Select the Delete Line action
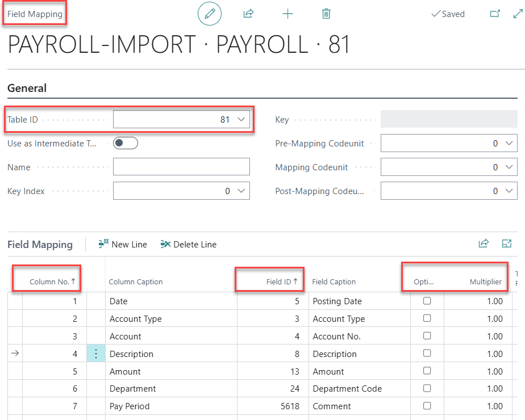The height and width of the screenshot is (420, 525). click(188, 244)
